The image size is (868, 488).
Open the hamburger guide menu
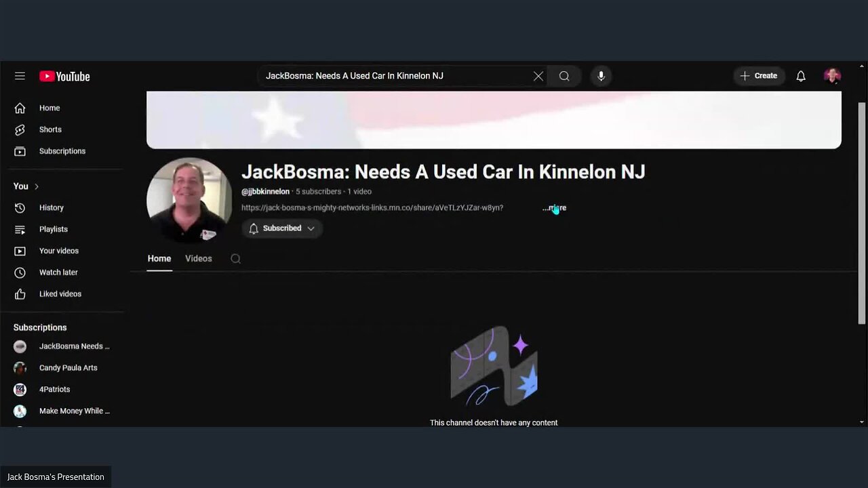pos(20,76)
